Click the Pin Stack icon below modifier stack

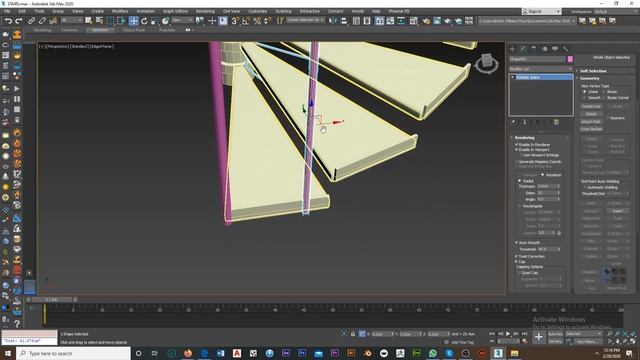(514, 122)
